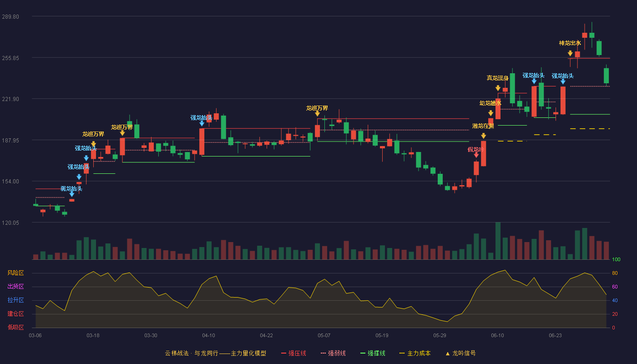The image size is (637, 364).
Task: Toggle the 强弱线 legend entry
Action: pos(333,353)
